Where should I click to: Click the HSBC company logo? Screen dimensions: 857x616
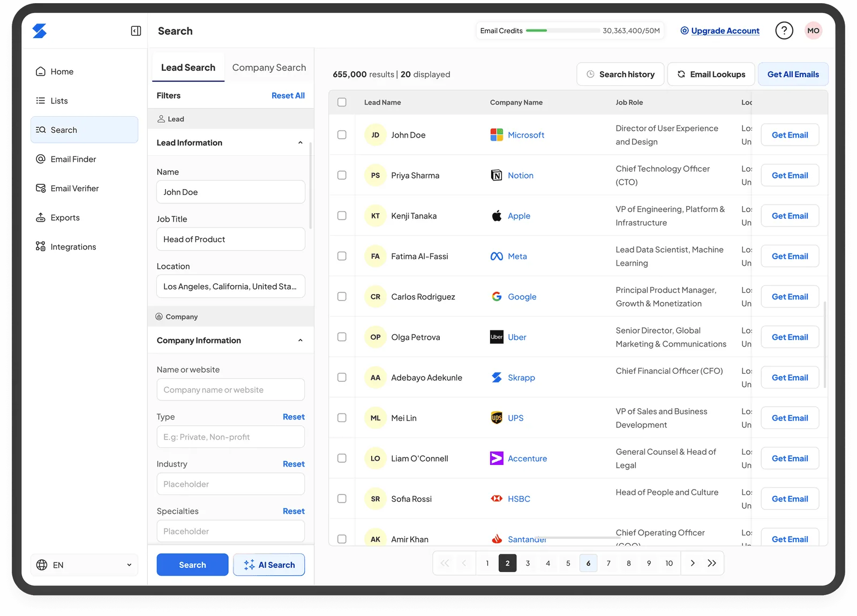[x=497, y=499]
